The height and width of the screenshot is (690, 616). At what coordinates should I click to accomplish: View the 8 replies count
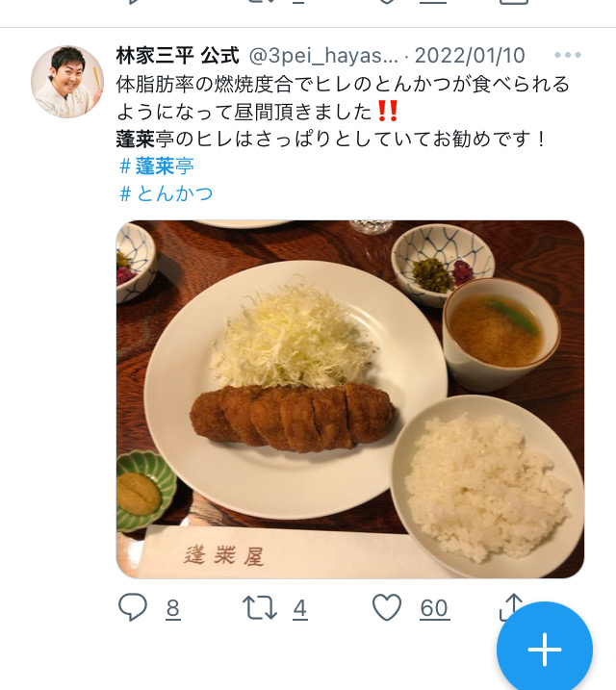(173, 608)
